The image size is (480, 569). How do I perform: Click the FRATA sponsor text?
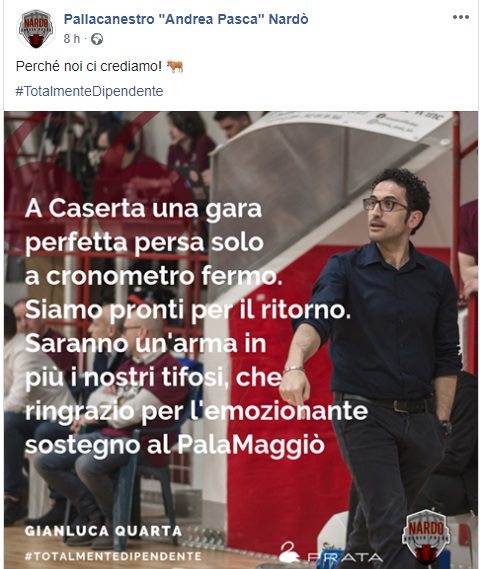click(345, 557)
